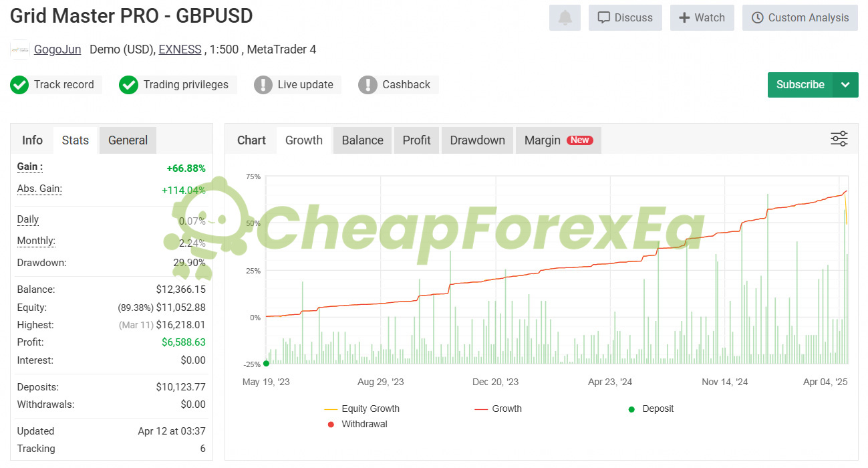
Task: Open chart settings sliders icon
Action: 839,139
